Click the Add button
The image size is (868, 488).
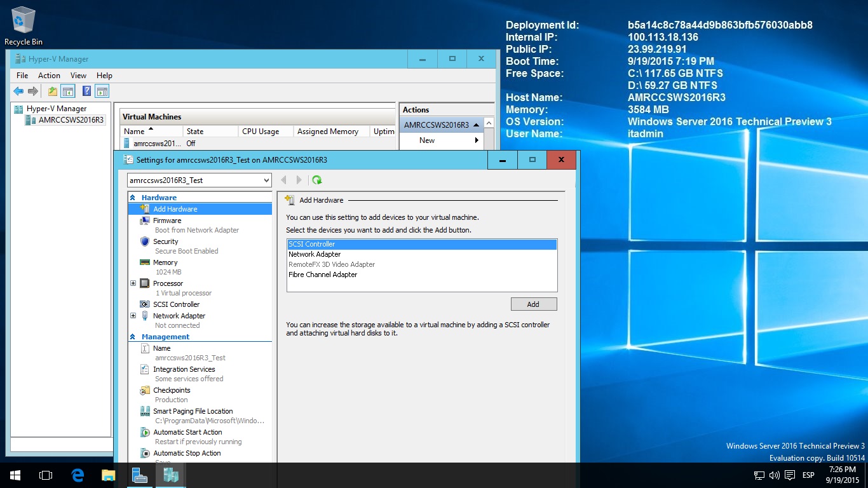[533, 304]
